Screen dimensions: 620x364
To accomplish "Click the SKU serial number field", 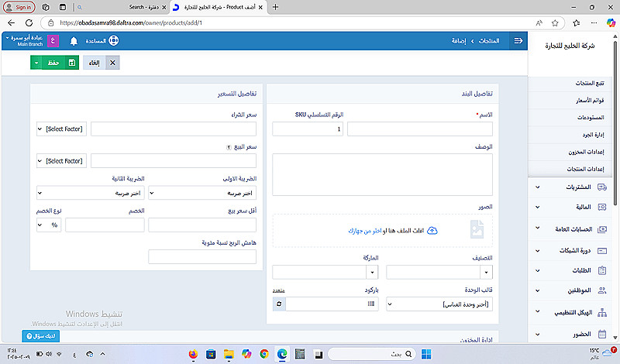I will pos(308,129).
